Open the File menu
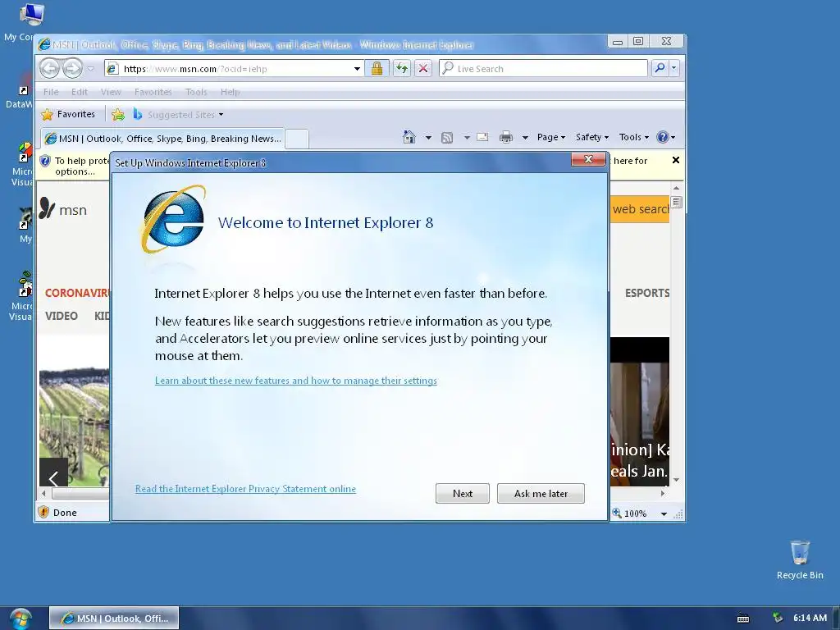The width and height of the screenshot is (840, 630). [51, 92]
